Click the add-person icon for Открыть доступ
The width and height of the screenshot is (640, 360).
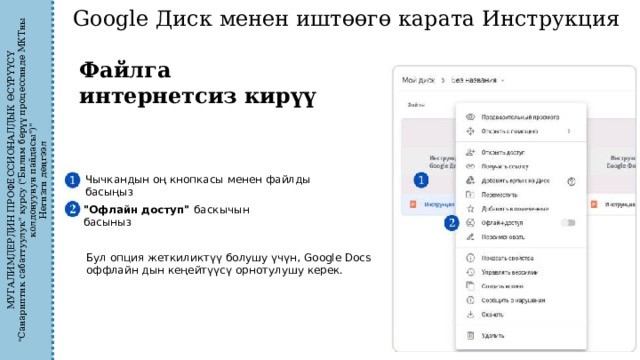tap(470, 152)
